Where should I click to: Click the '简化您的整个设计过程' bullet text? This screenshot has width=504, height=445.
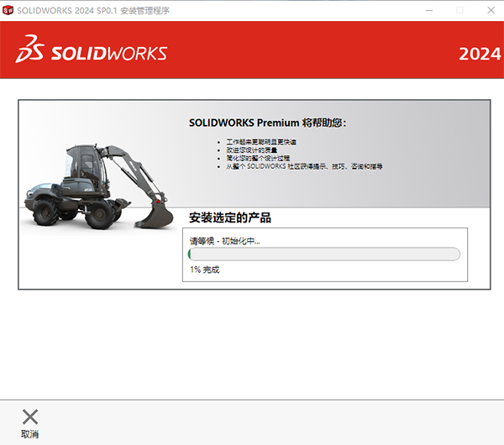point(258,158)
